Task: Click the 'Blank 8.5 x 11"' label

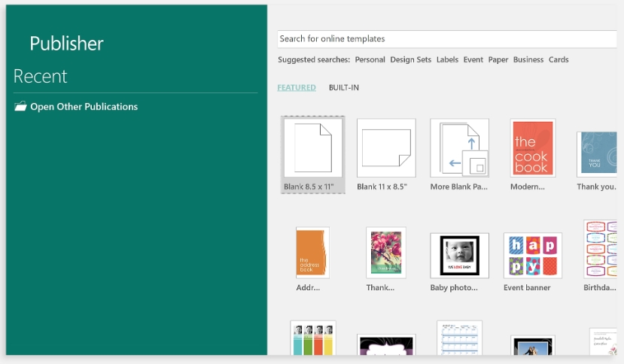Action: click(x=309, y=187)
